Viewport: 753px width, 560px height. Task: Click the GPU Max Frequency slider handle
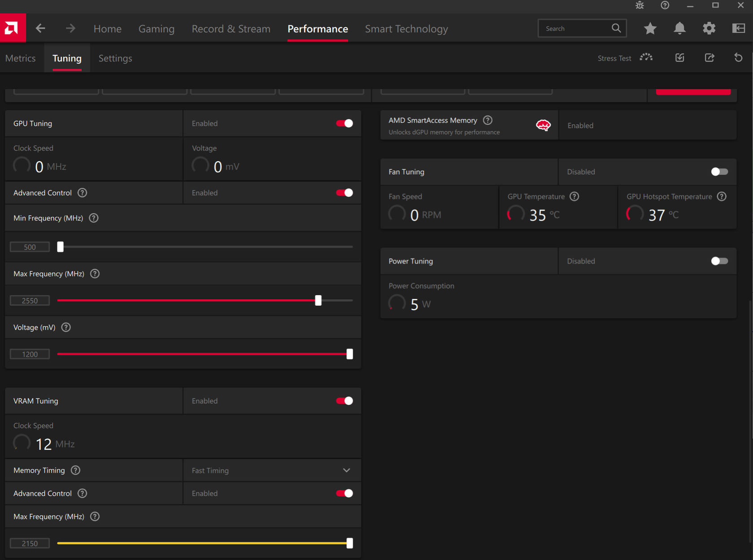[318, 300]
